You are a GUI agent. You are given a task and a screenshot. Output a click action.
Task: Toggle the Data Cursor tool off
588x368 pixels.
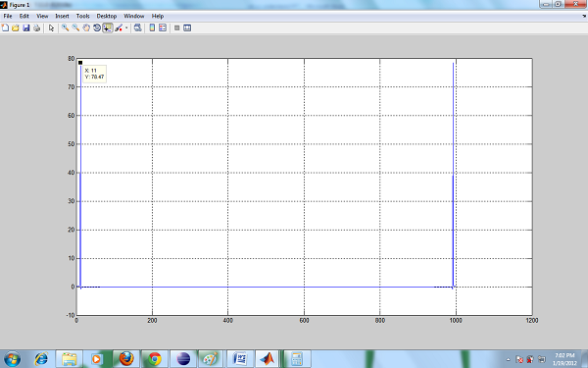(108, 27)
